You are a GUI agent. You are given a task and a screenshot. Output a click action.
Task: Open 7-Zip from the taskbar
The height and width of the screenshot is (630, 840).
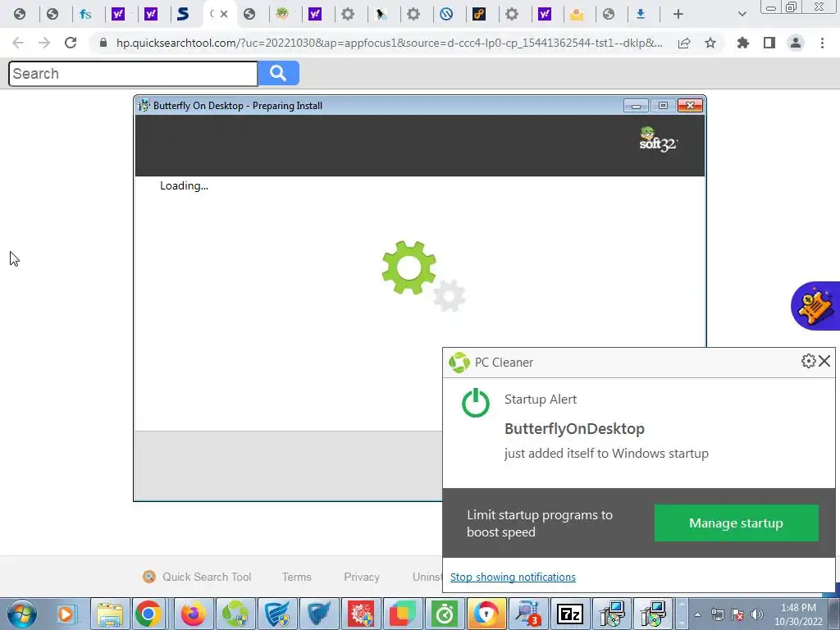pos(570,614)
